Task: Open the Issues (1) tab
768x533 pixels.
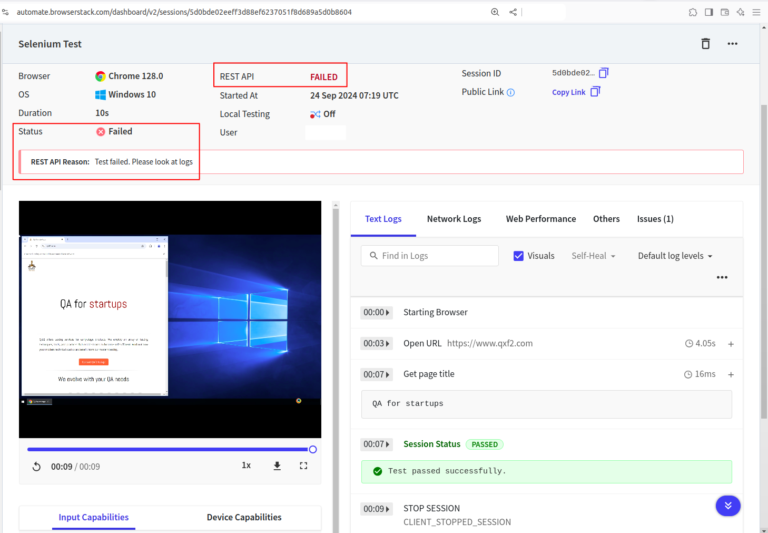Action: click(655, 219)
